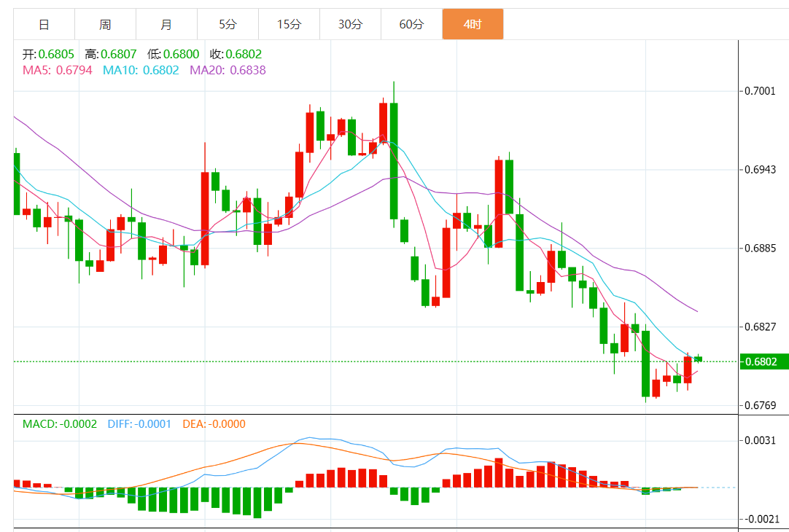
Task: Click the MACD: -0.0002 label
Action: click(59, 424)
